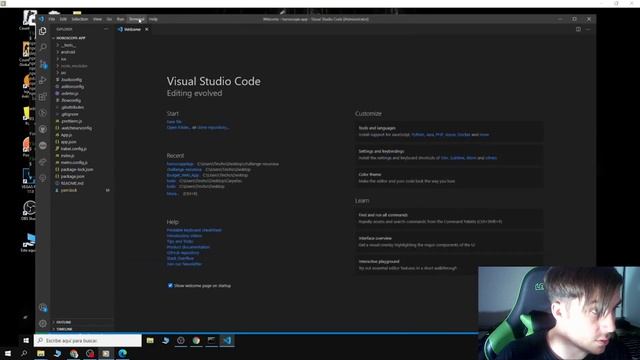Click the Split Editor icon
This screenshot has height=360, width=640.
click(578, 29)
